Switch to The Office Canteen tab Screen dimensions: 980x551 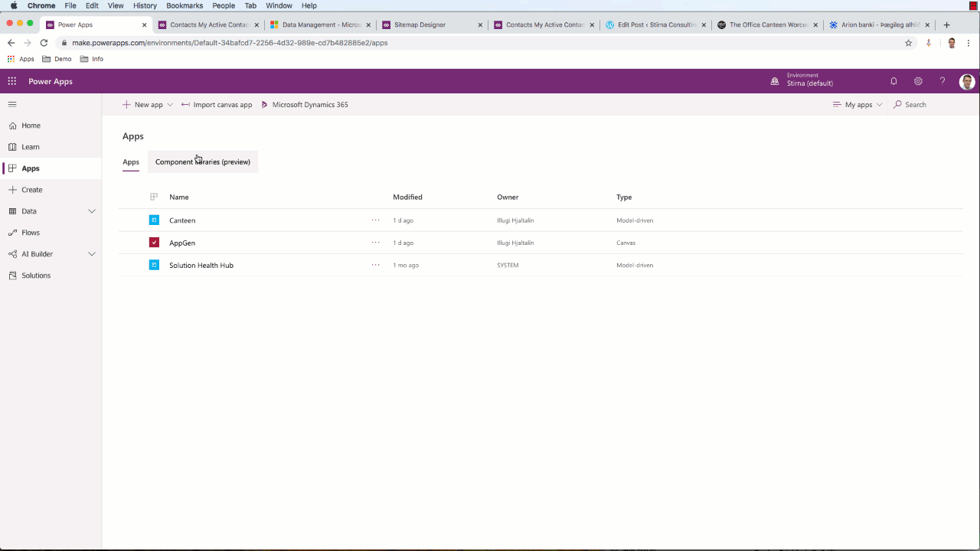click(768, 24)
